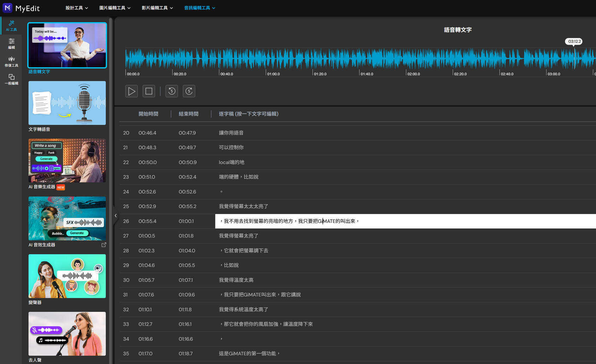The height and width of the screenshot is (364, 596).
Task: Skip forward 5 seconds
Action: click(189, 91)
